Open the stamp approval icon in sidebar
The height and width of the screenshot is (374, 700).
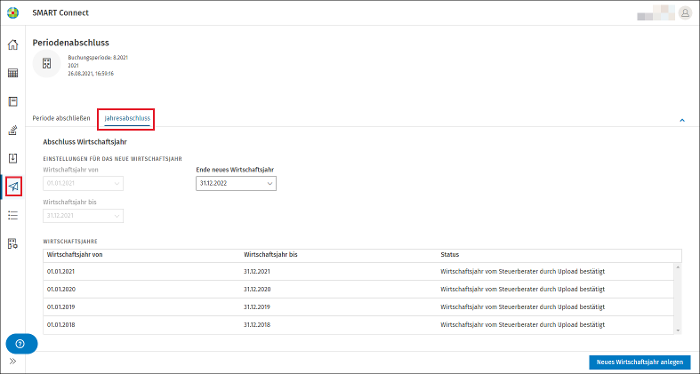coord(13,130)
